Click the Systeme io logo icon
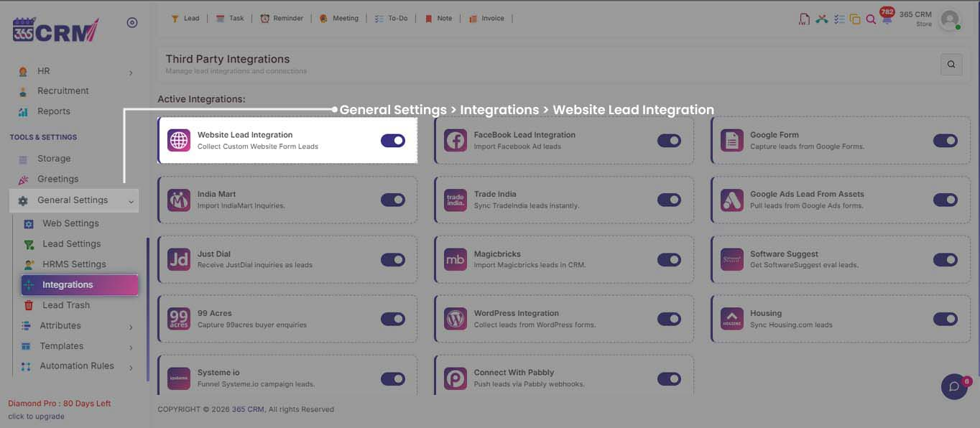This screenshot has height=428, width=980. pos(179,378)
